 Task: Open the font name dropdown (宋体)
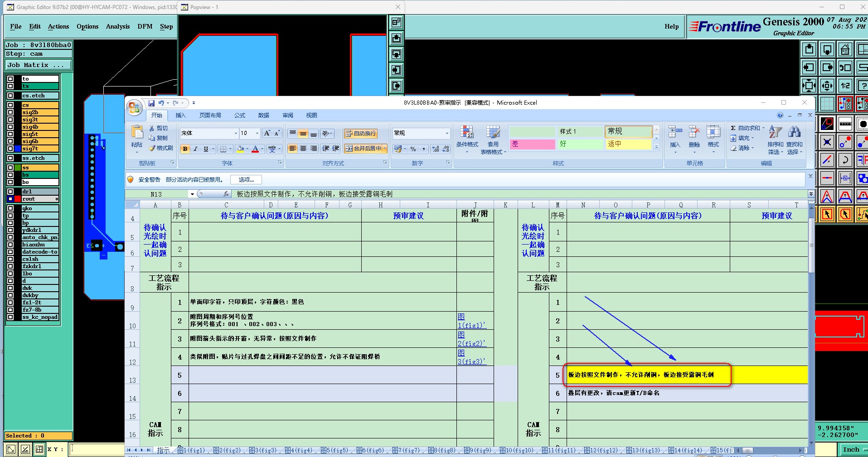pyautogui.click(x=235, y=133)
